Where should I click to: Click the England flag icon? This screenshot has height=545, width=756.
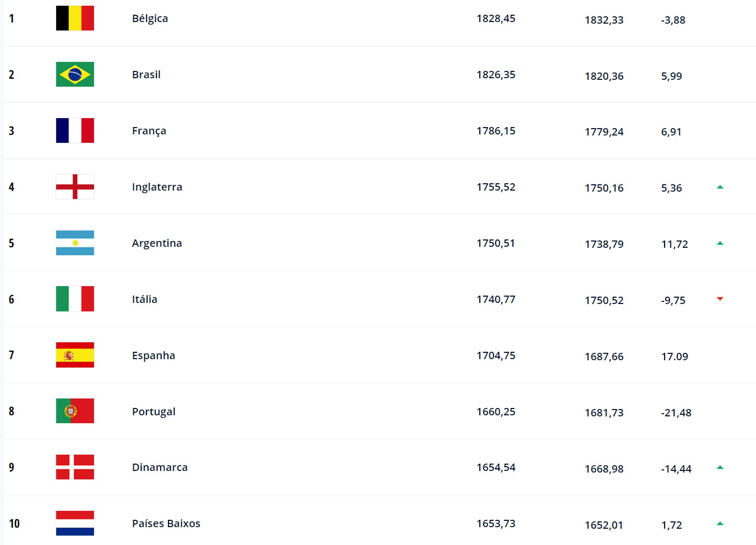pyautogui.click(x=75, y=187)
